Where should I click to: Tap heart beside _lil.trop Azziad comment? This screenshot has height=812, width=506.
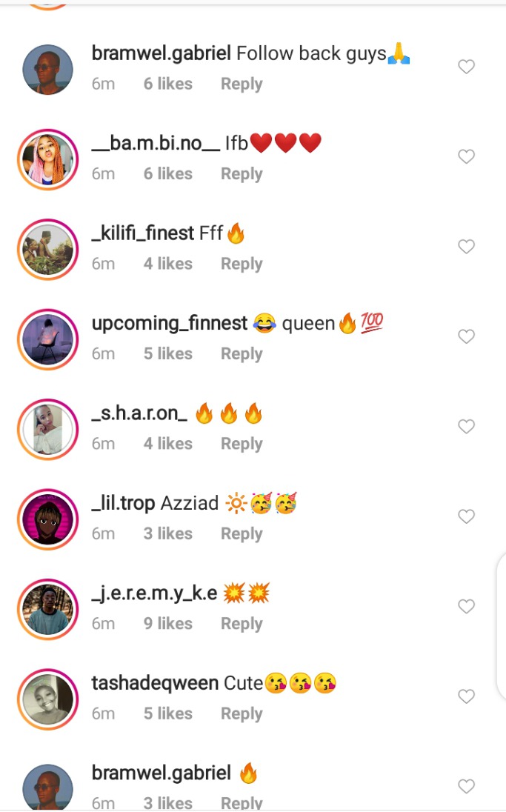pyautogui.click(x=466, y=516)
